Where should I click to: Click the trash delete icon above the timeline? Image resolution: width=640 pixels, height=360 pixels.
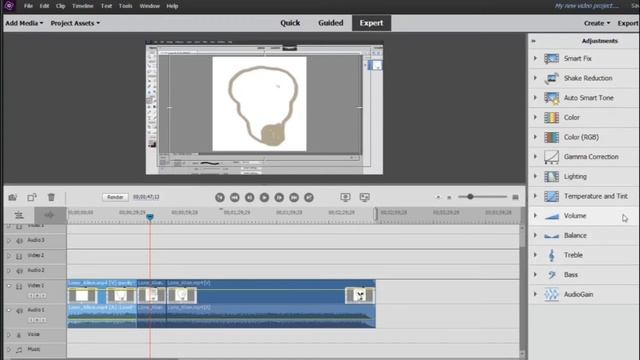coord(51,197)
